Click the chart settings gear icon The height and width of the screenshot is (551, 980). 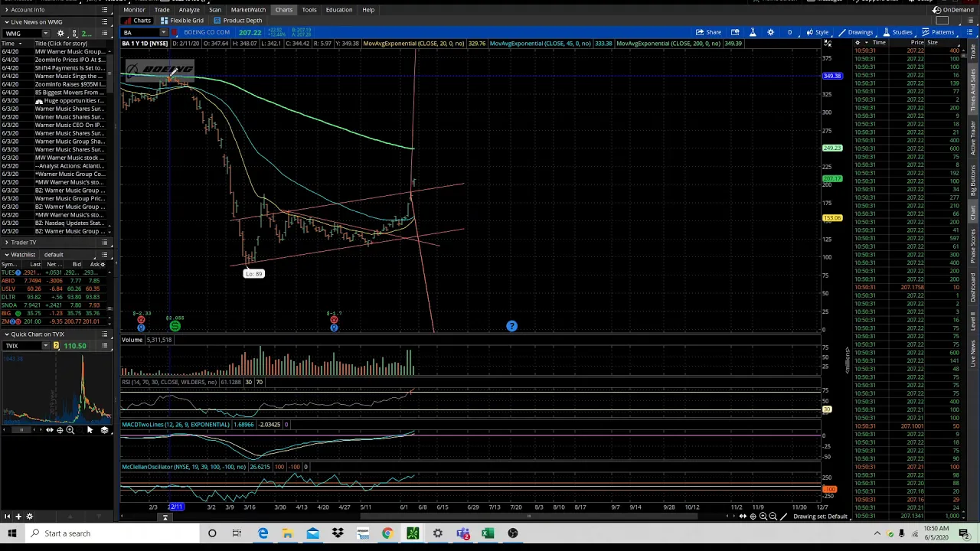click(770, 32)
